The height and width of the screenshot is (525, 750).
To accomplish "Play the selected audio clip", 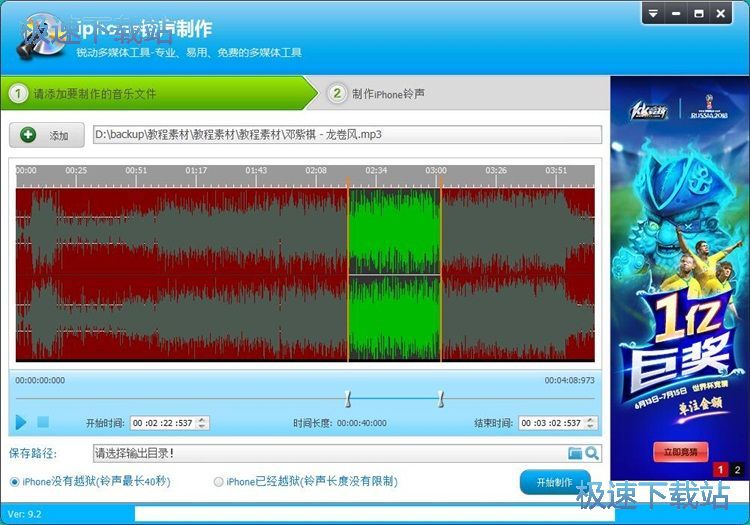I will 21,422.
